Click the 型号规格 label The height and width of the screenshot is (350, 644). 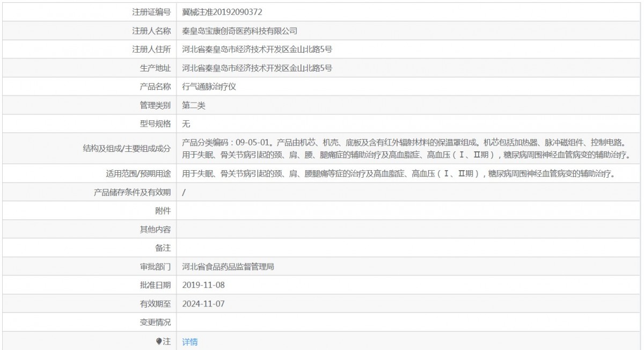coord(155,124)
